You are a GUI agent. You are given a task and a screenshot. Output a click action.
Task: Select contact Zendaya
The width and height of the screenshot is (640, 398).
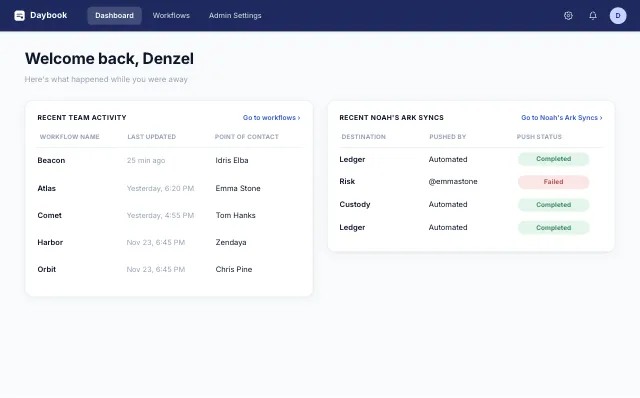(x=231, y=242)
